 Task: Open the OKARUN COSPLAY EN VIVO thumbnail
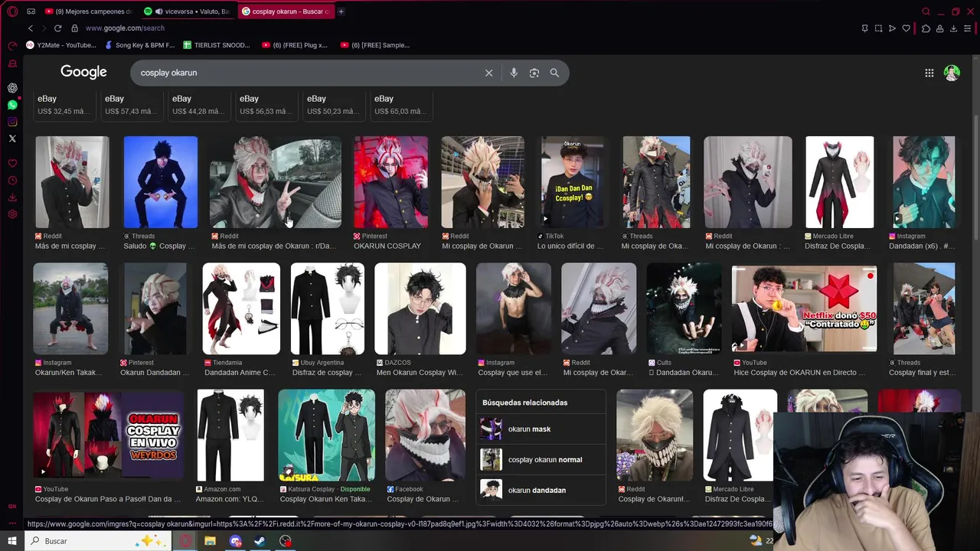(108, 435)
